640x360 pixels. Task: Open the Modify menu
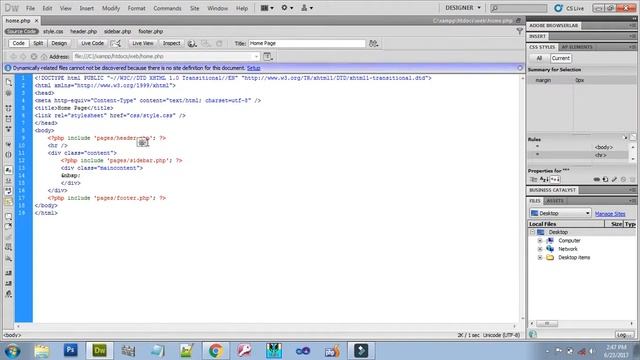click(x=111, y=8)
